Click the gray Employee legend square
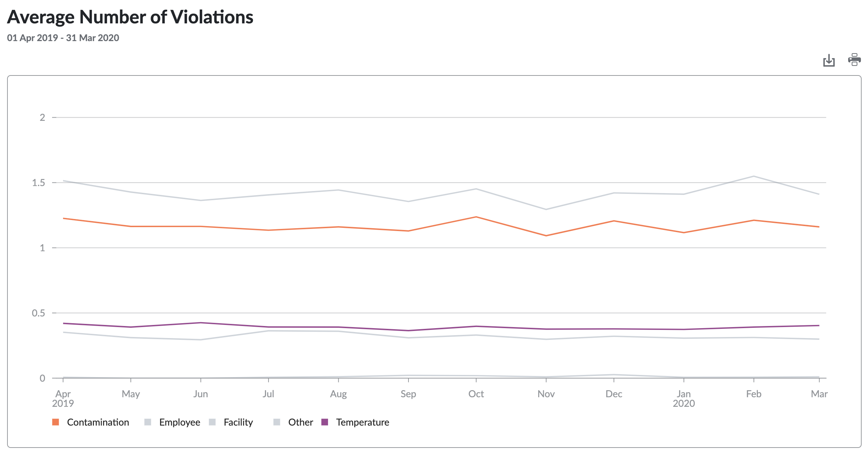 148,422
